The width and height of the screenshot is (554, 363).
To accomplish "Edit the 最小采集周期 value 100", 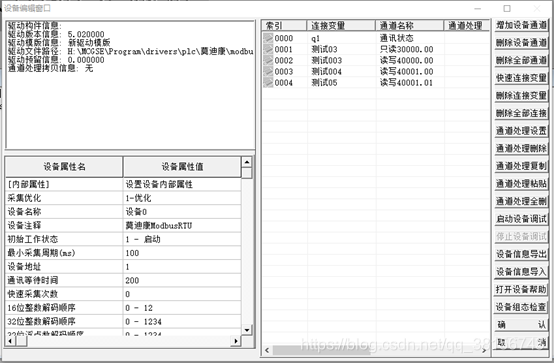I will click(x=182, y=253).
